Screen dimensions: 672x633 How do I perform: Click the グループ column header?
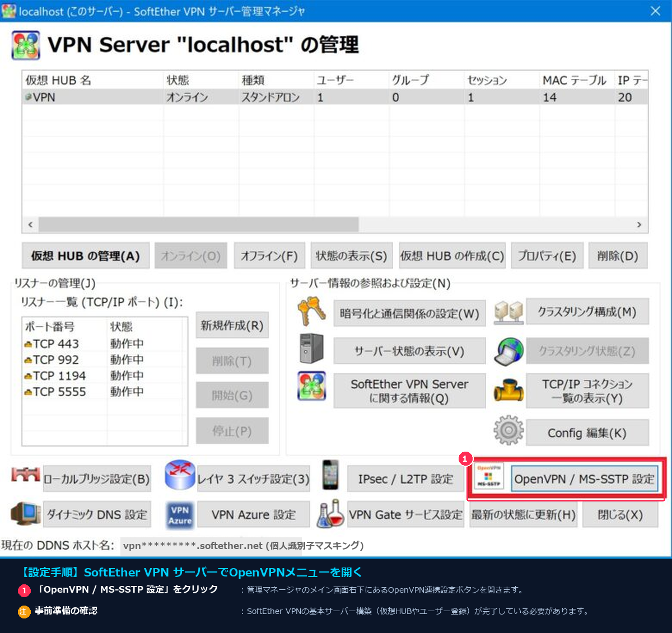426,80
